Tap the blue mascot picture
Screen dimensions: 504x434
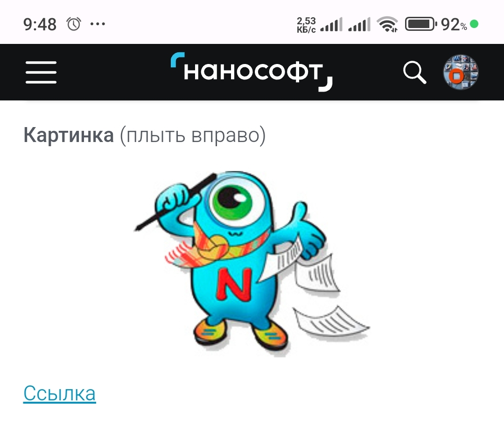pos(252,264)
